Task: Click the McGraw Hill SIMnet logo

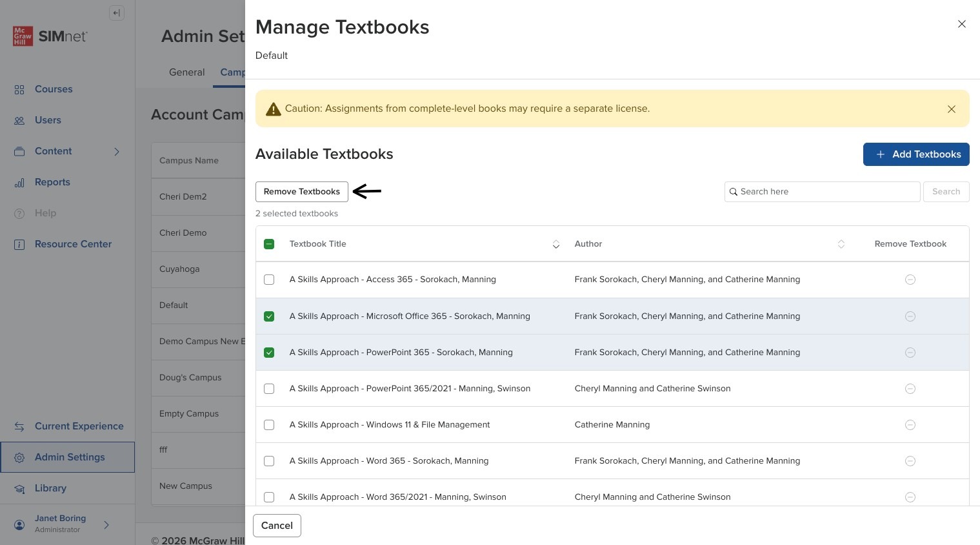Action: click(x=50, y=36)
